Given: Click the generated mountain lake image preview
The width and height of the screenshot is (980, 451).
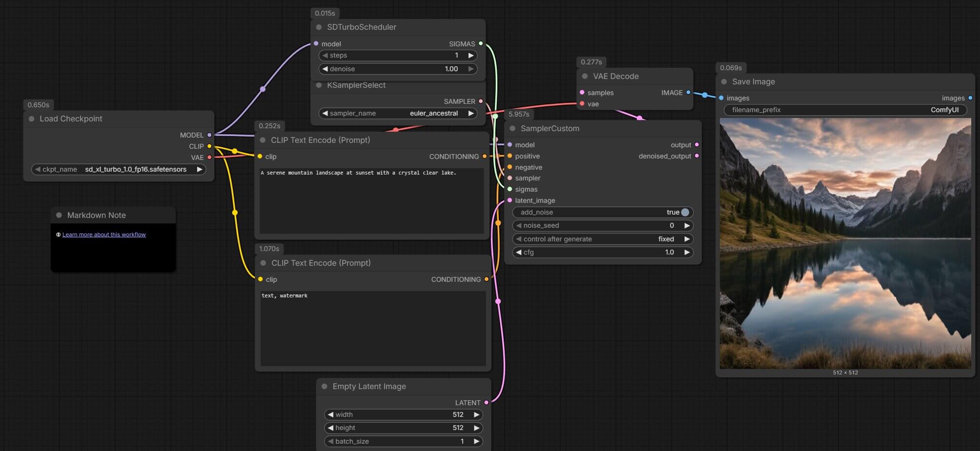Looking at the screenshot, I should point(845,243).
